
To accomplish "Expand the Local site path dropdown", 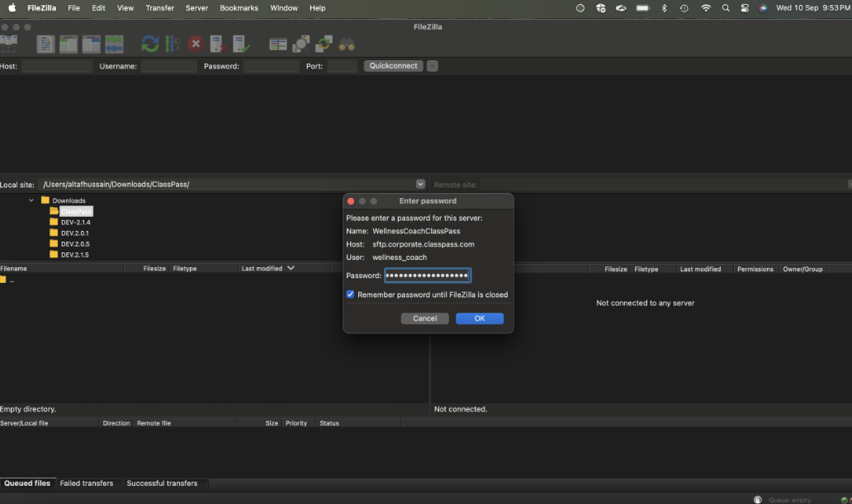I will coord(420,185).
